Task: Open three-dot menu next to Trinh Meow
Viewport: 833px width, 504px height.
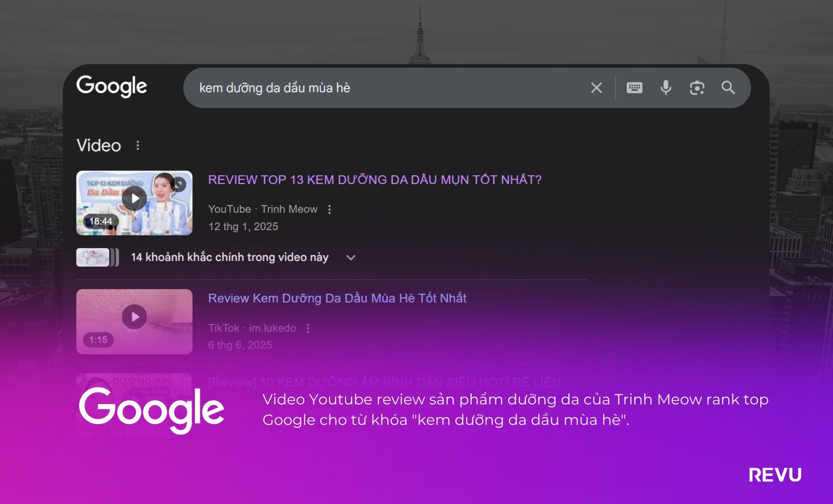Action: 329,209
